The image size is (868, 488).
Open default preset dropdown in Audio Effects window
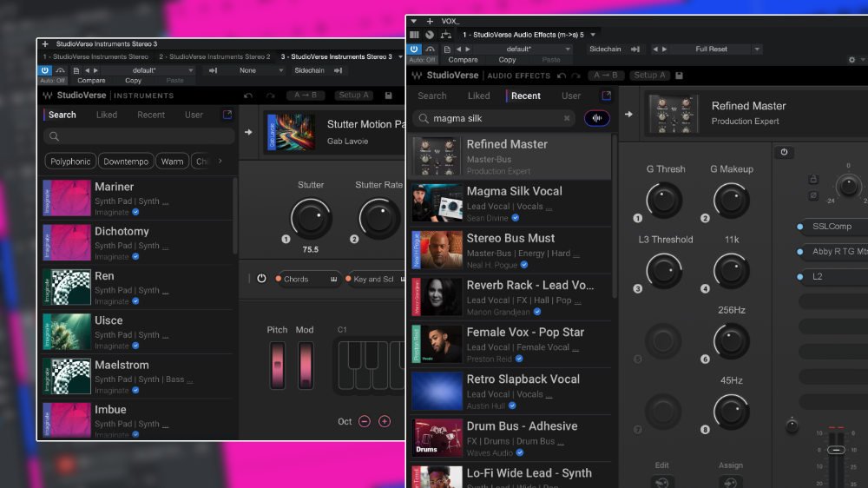(521, 49)
